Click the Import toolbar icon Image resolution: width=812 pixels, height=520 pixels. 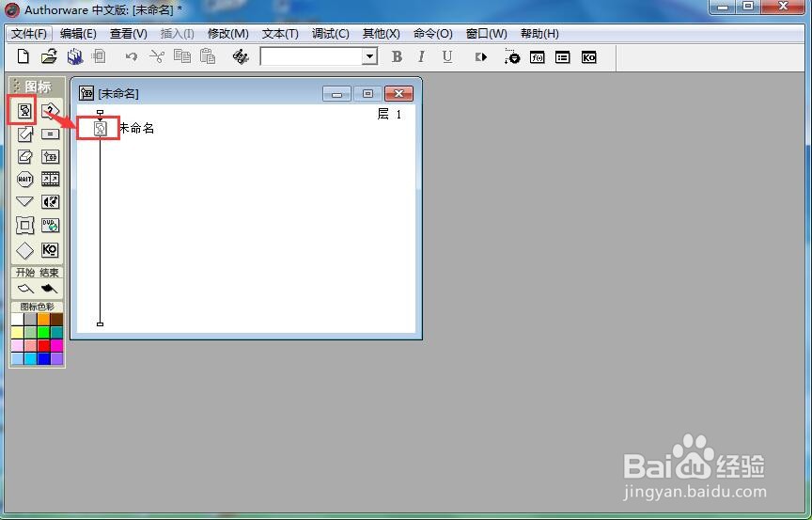[x=99, y=55]
